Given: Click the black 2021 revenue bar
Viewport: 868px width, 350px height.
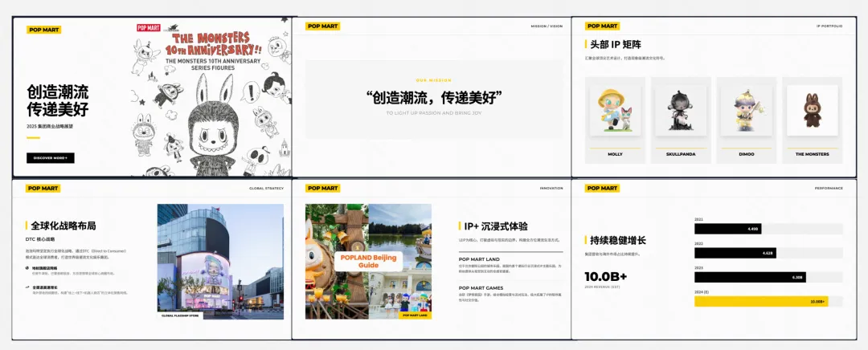Looking at the screenshot, I should pos(728,229).
